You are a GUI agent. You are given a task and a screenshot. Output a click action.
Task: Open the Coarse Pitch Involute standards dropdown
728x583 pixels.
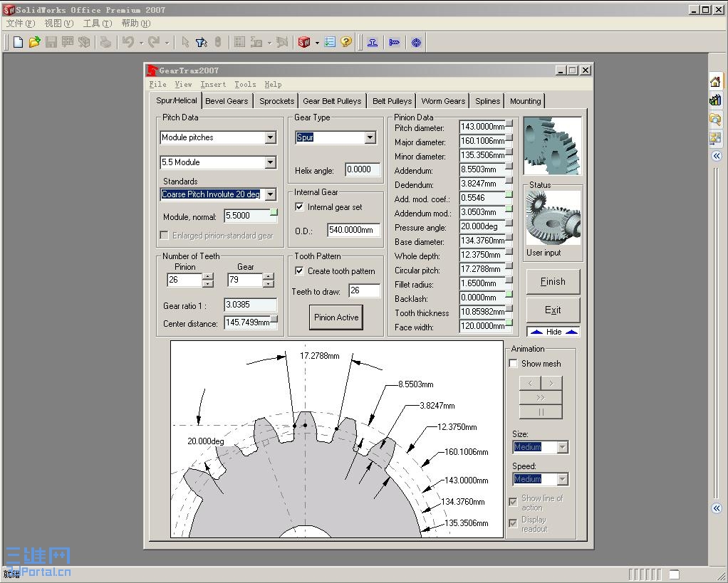270,194
